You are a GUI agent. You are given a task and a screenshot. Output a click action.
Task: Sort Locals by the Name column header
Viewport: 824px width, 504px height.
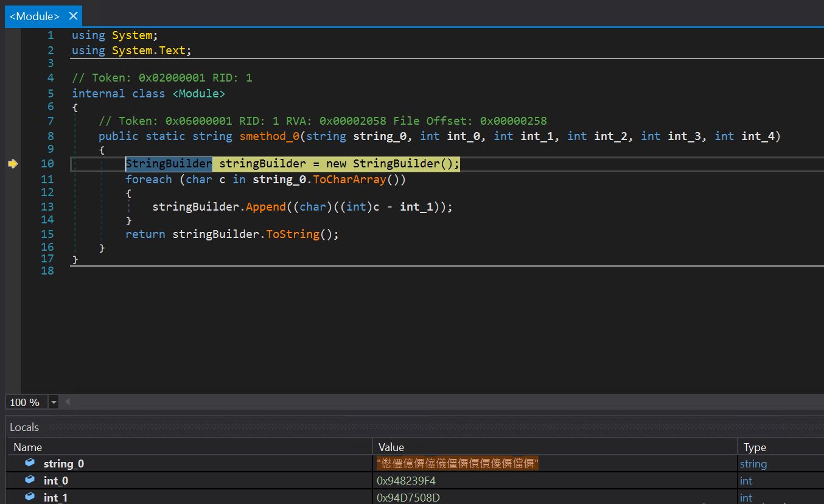coord(28,447)
